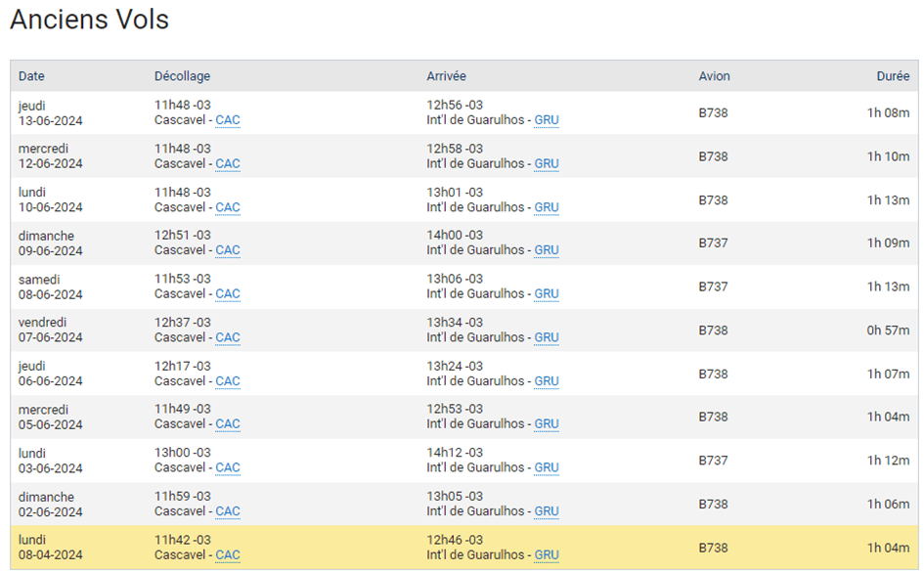924x573 pixels.
Task: Click the Date column header
Action: (x=31, y=76)
